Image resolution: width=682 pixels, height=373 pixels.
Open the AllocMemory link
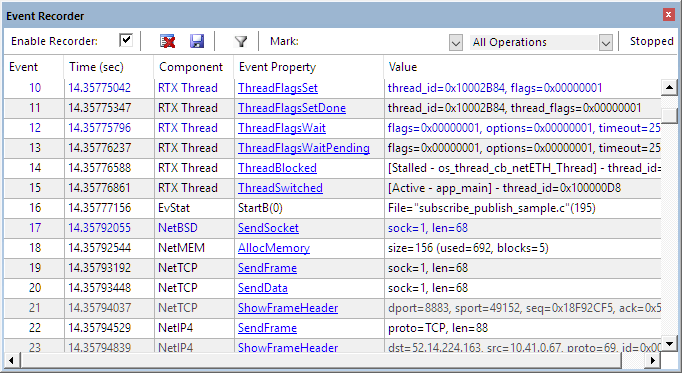pos(274,248)
